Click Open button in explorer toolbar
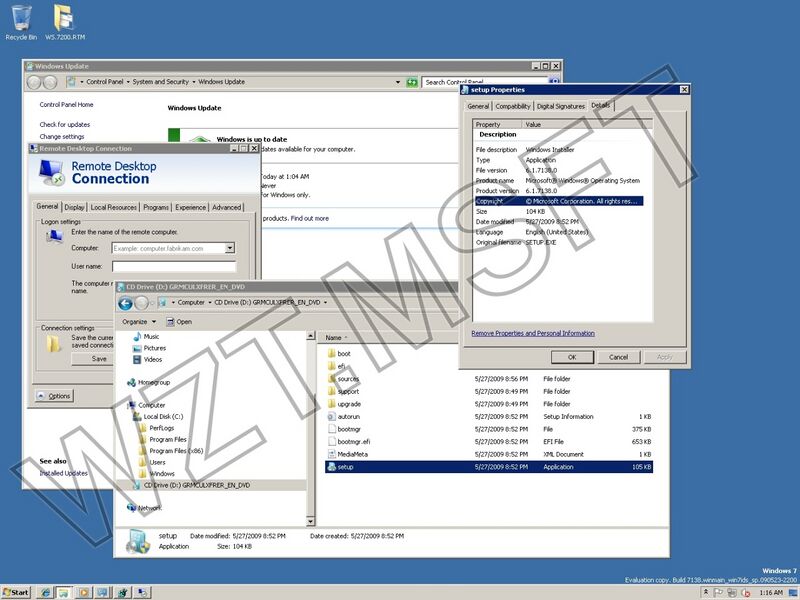The height and width of the screenshot is (600, 800). (x=179, y=322)
